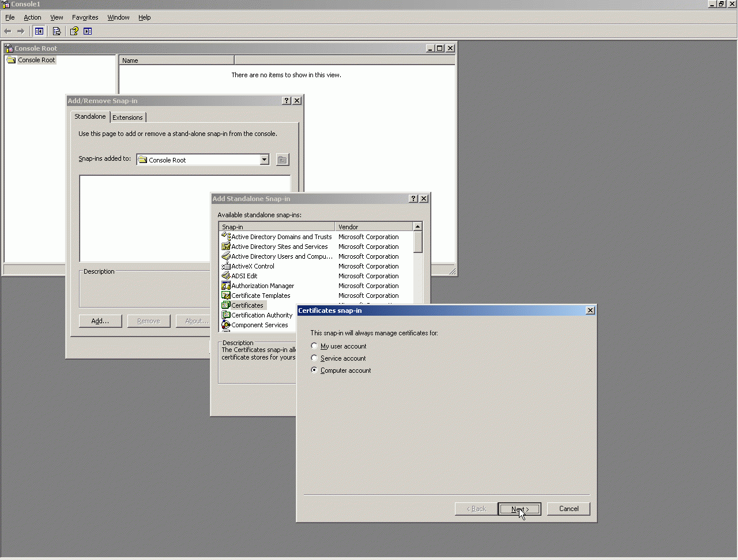Open the File menu
The image size is (738, 560).
click(x=10, y=17)
